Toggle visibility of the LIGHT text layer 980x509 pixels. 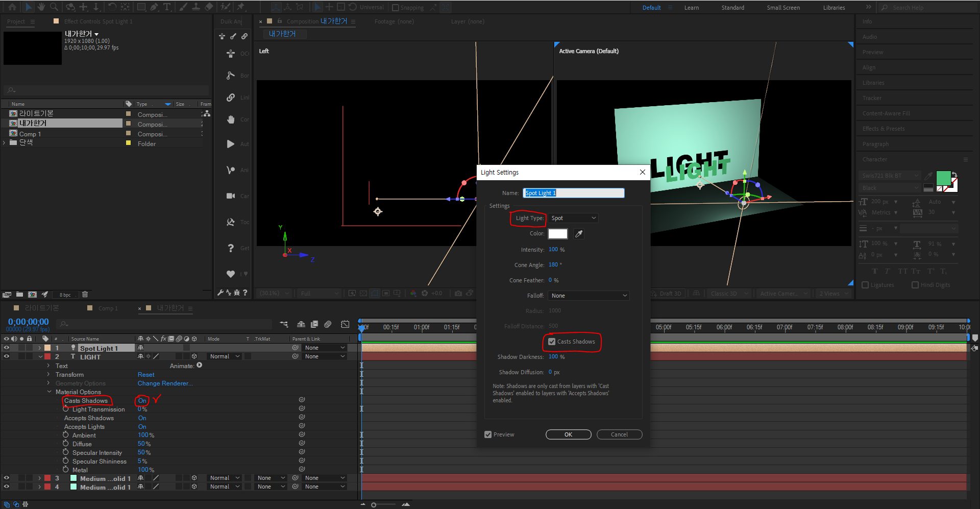pos(7,356)
